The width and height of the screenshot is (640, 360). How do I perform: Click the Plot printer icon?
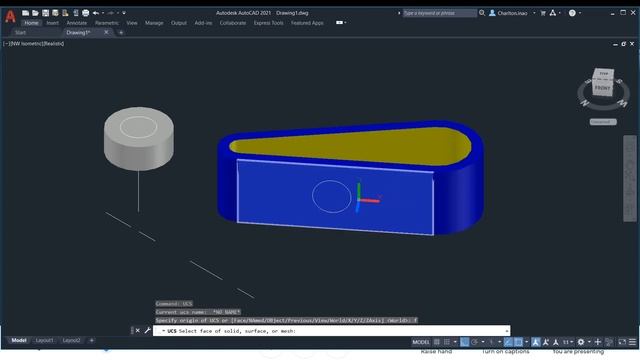tap(85, 13)
